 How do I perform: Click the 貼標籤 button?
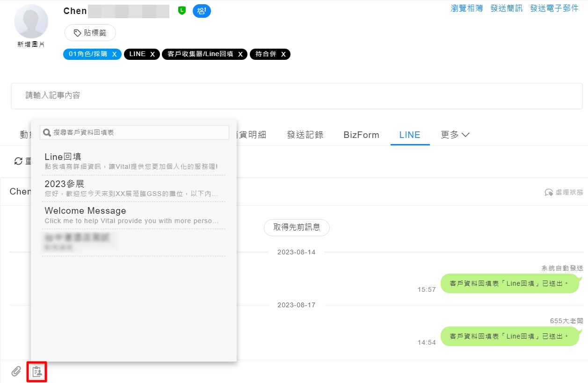[90, 33]
